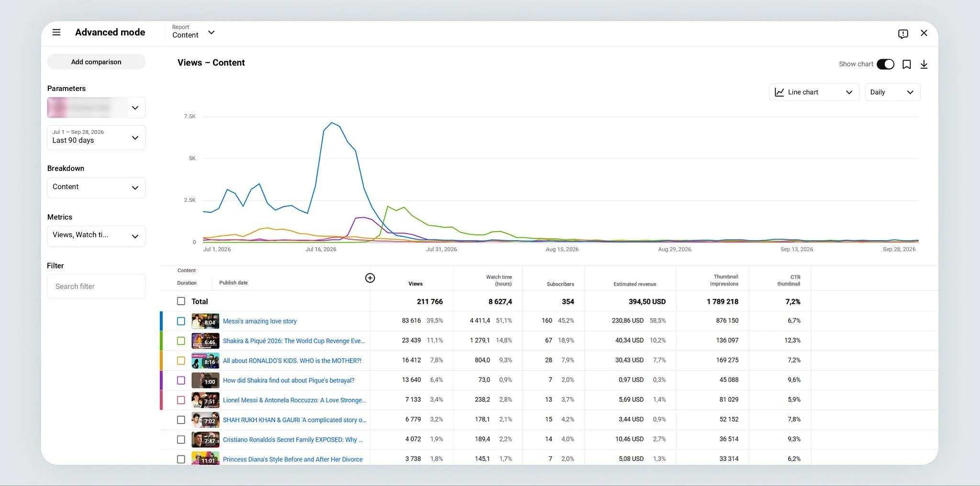Click the send feedback icon
Screen dimensions: 980x486
903,33
